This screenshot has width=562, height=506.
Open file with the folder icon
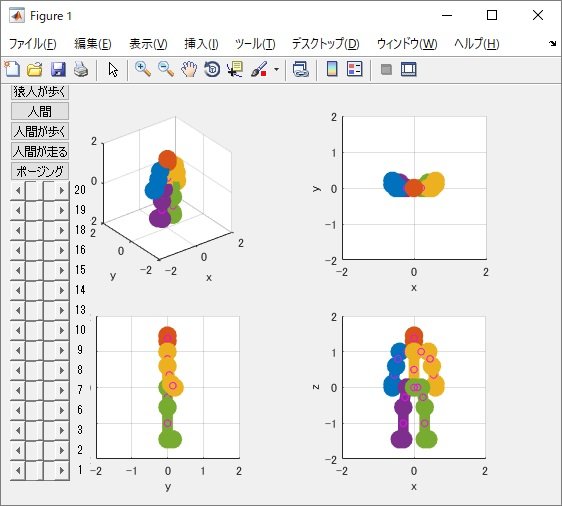(x=35, y=69)
